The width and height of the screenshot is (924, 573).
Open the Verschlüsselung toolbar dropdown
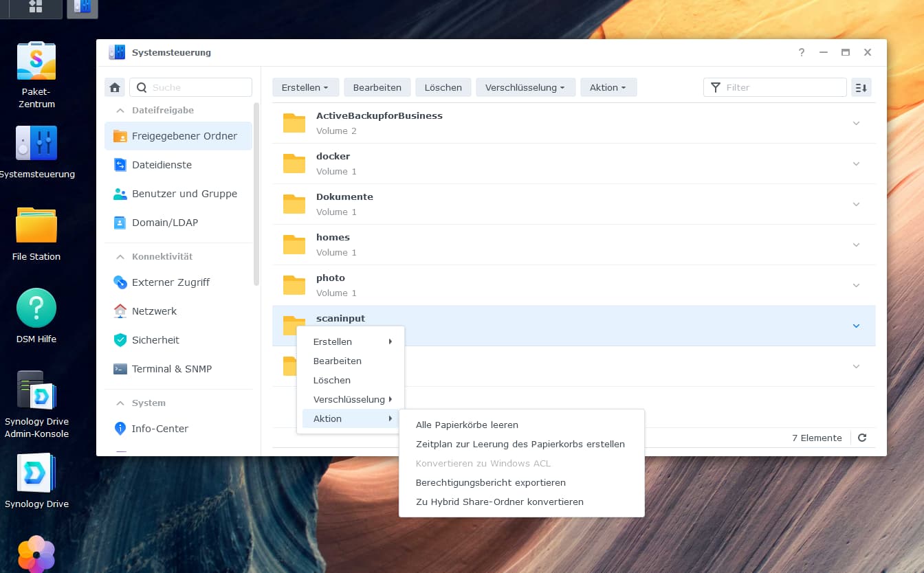525,87
